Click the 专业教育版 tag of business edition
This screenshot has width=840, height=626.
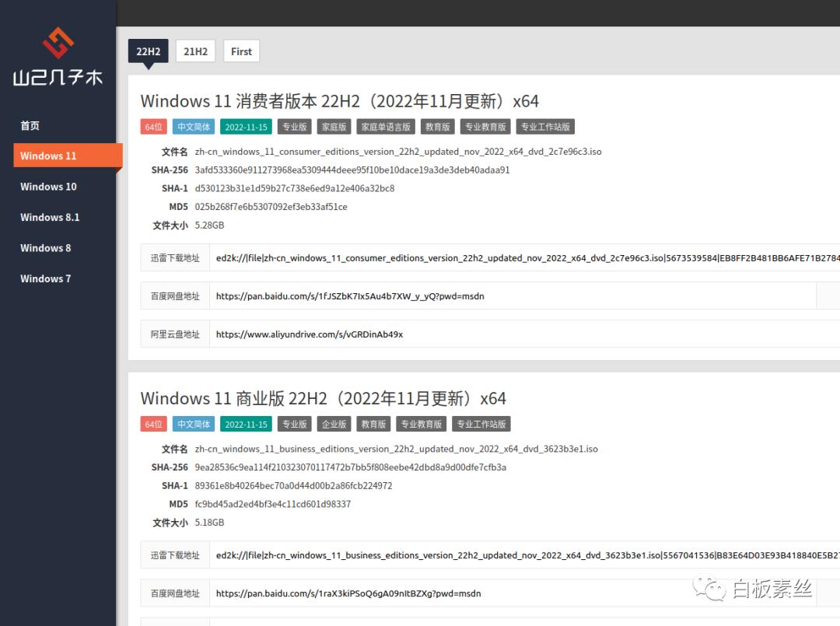pyautogui.click(x=422, y=424)
